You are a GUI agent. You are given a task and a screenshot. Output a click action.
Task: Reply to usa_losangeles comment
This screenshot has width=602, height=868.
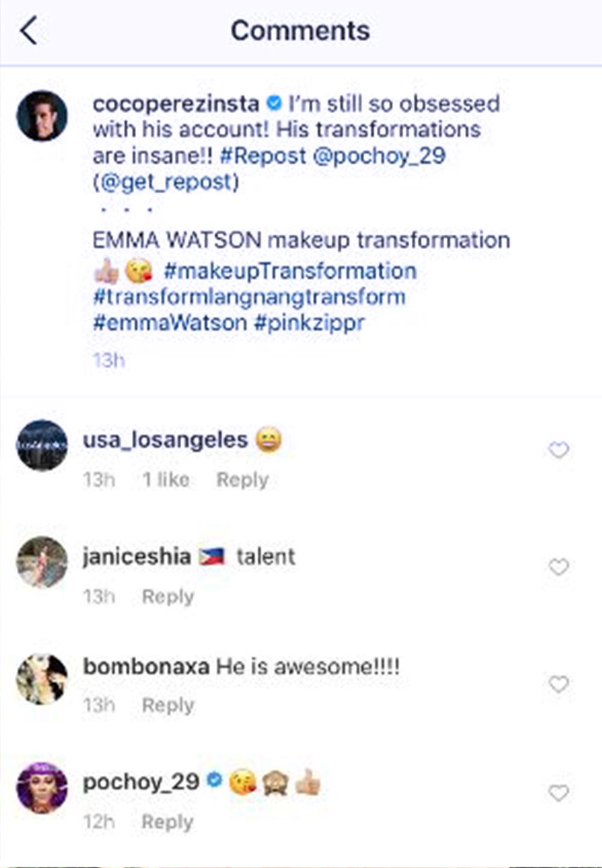[x=242, y=480]
